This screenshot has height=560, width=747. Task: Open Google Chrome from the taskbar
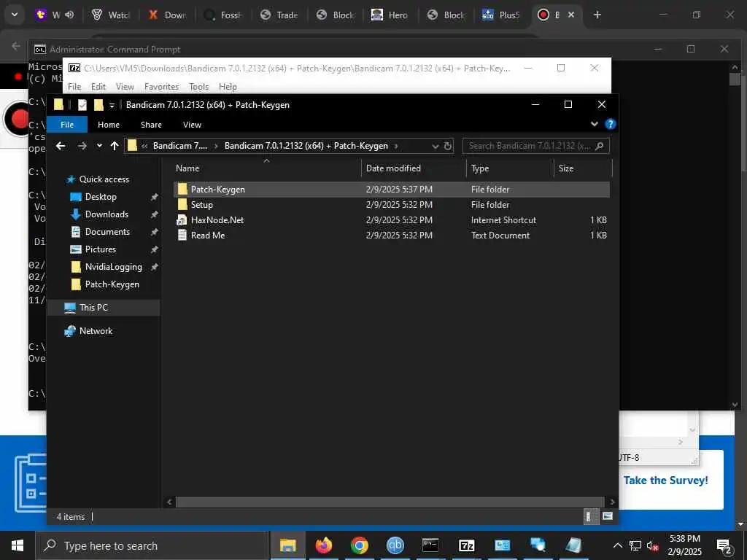(359, 545)
